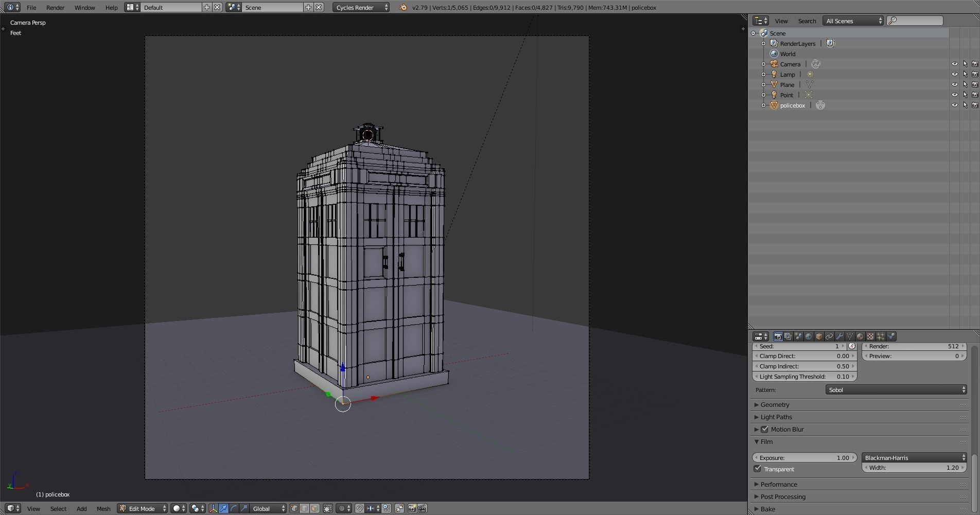
Task: Toggle the Transparent film checkbox
Action: pos(758,469)
